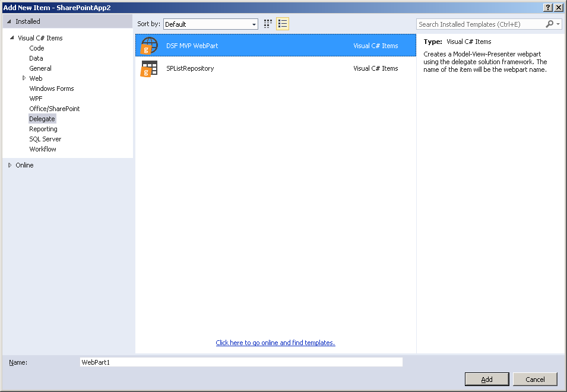Select the Windows Forms category
567x392 pixels.
pos(51,88)
